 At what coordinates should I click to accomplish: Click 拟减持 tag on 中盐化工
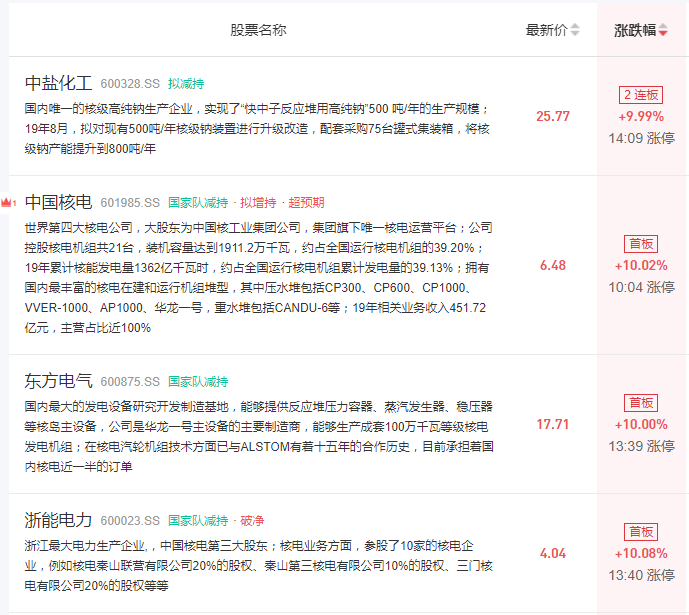186,84
